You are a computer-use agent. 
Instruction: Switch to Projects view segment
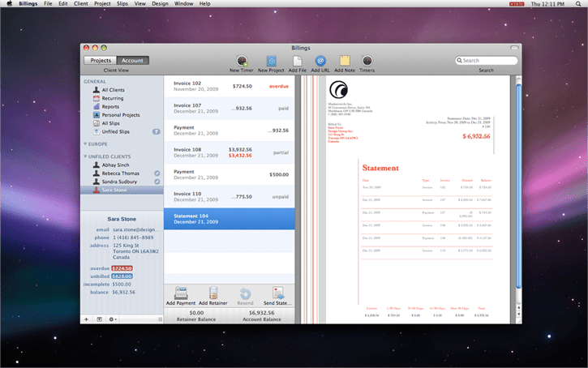click(101, 60)
